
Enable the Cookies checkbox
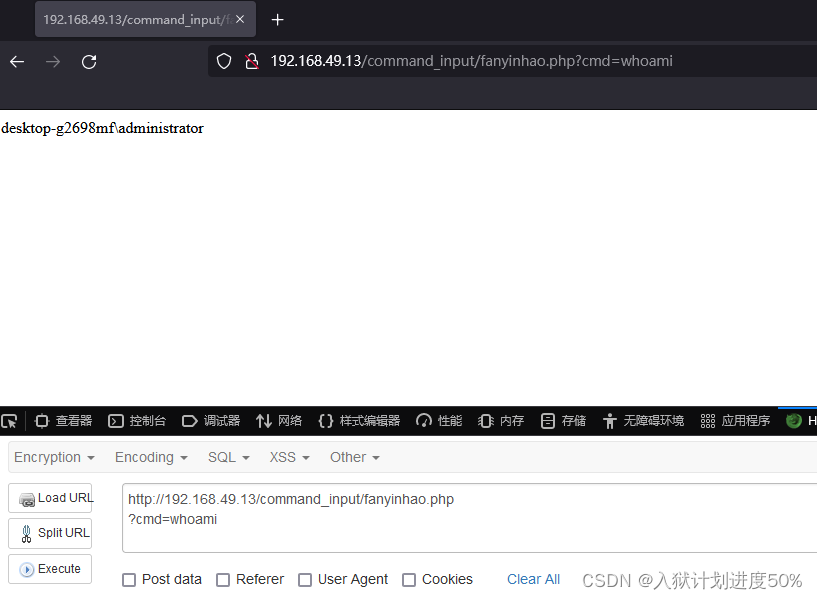coord(409,580)
